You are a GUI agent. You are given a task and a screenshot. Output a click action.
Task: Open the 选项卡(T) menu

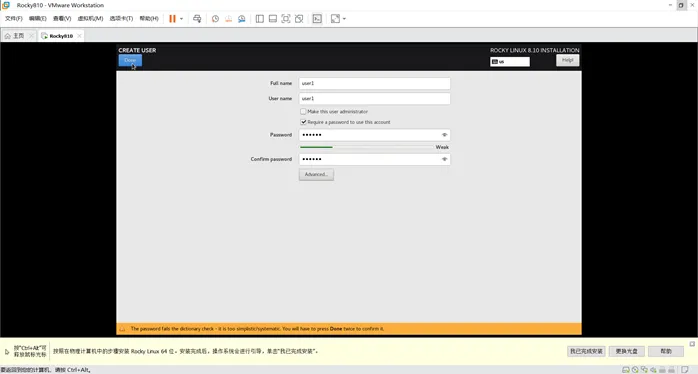(121, 18)
